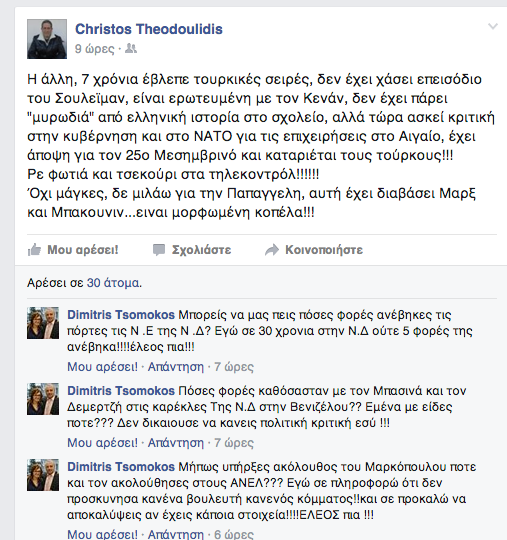The image size is (507, 540).
Task: Open Dimitris Tsomokos avatar on the second comment
Action: pos(43,399)
